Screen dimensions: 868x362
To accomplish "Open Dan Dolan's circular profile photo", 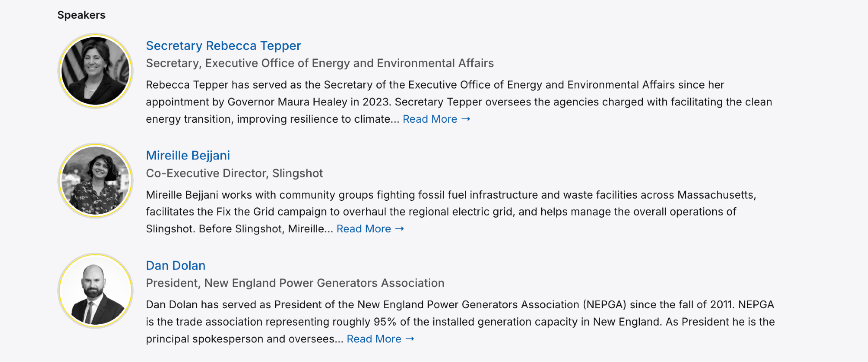I will click(x=95, y=290).
